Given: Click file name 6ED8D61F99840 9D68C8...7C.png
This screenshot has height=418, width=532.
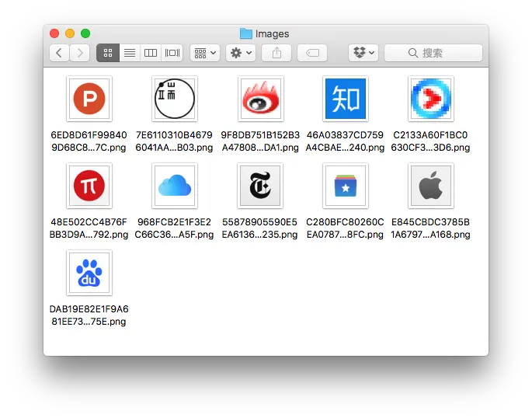Looking at the screenshot, I should click(89, 141).
